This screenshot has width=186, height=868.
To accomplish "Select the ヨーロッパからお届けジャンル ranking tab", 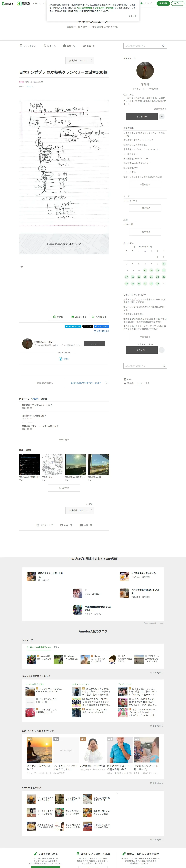I will point(39,647).
